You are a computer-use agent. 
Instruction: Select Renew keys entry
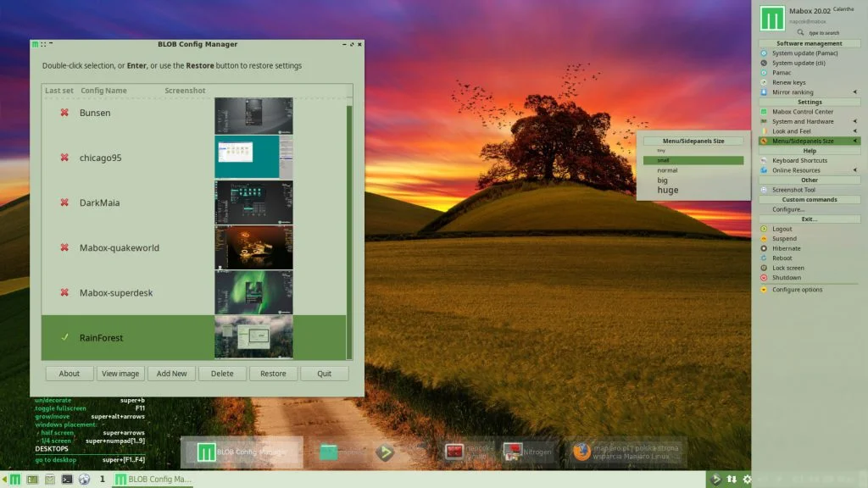point(788,82)
